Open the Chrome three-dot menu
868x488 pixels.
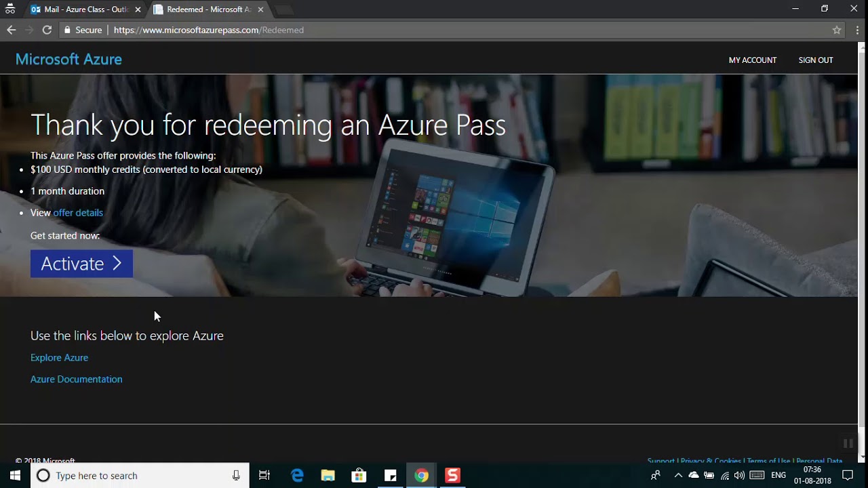857,30
